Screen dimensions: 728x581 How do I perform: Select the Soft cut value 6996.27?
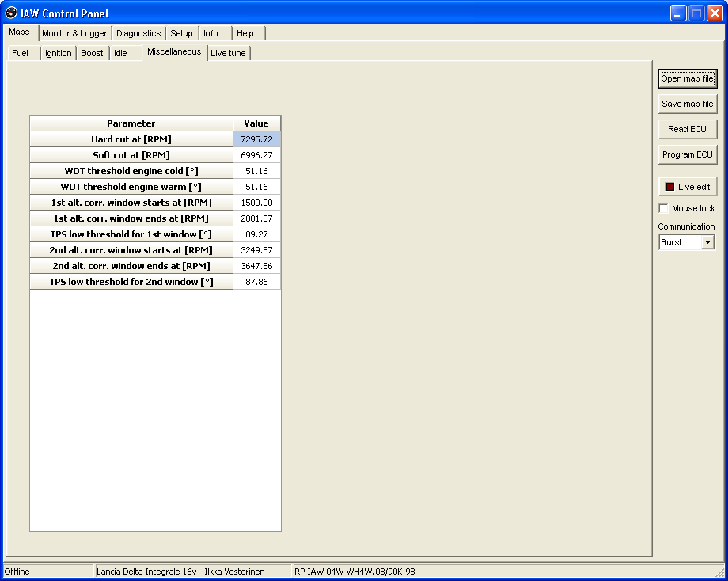pyautogui.click(x=256, y=155)
